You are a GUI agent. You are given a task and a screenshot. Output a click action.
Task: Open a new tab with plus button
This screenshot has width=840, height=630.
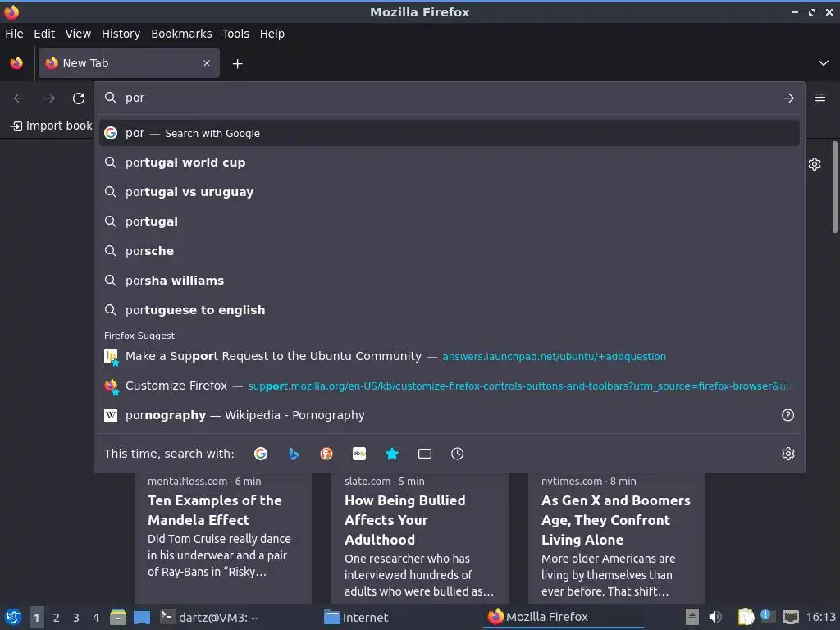[x=237, y=64]
